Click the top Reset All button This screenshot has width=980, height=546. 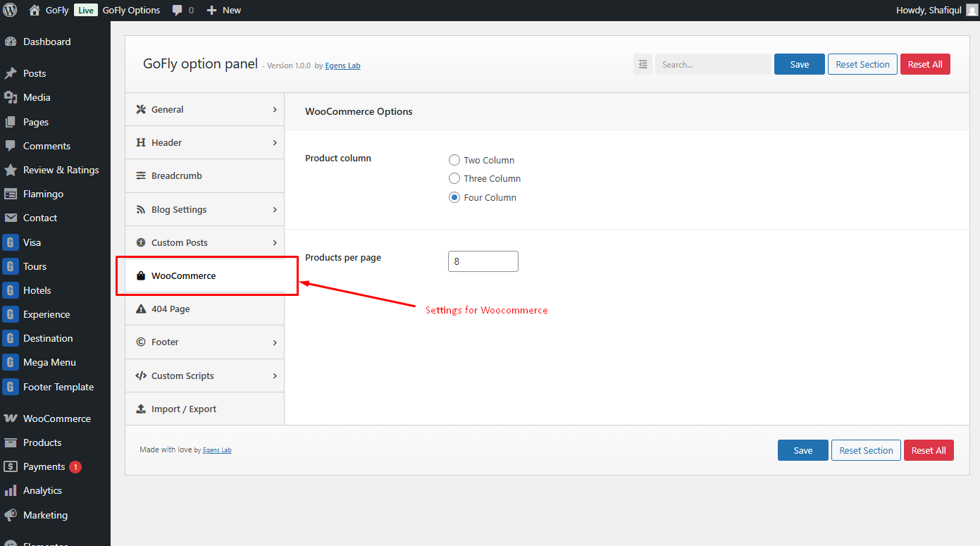point(925,64)
